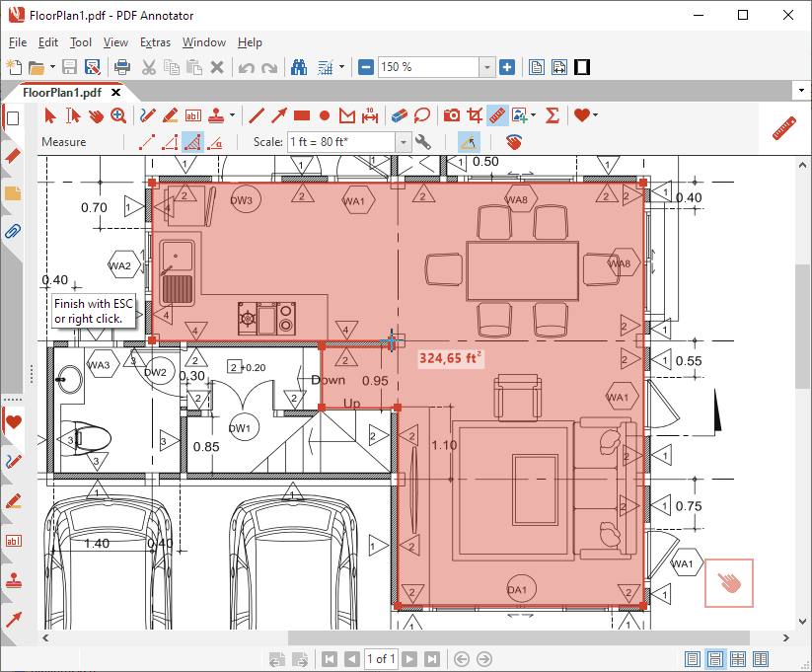Switch to two pages continuous layout
Viewport: 812px width, 672px height.
(x=738, y=659)
